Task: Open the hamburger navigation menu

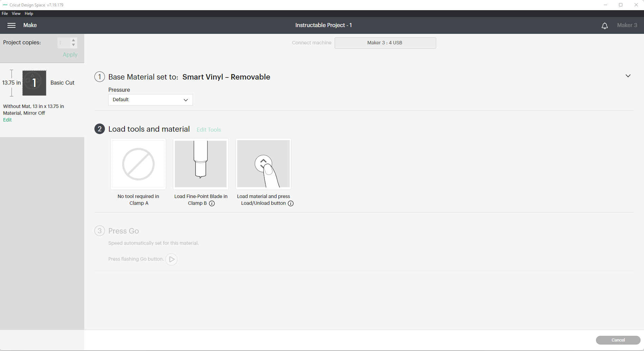Action: point(12,25)
